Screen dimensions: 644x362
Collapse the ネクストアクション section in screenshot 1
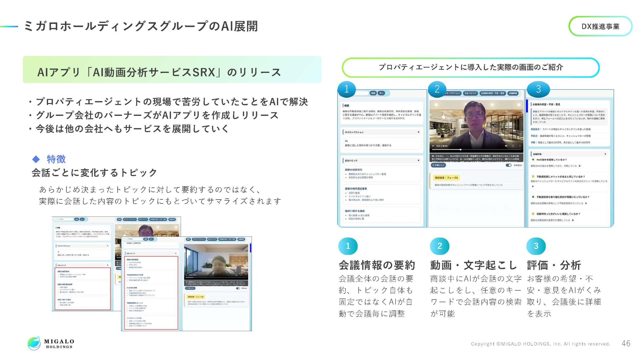pyautogui.click(x=418, y=132)
